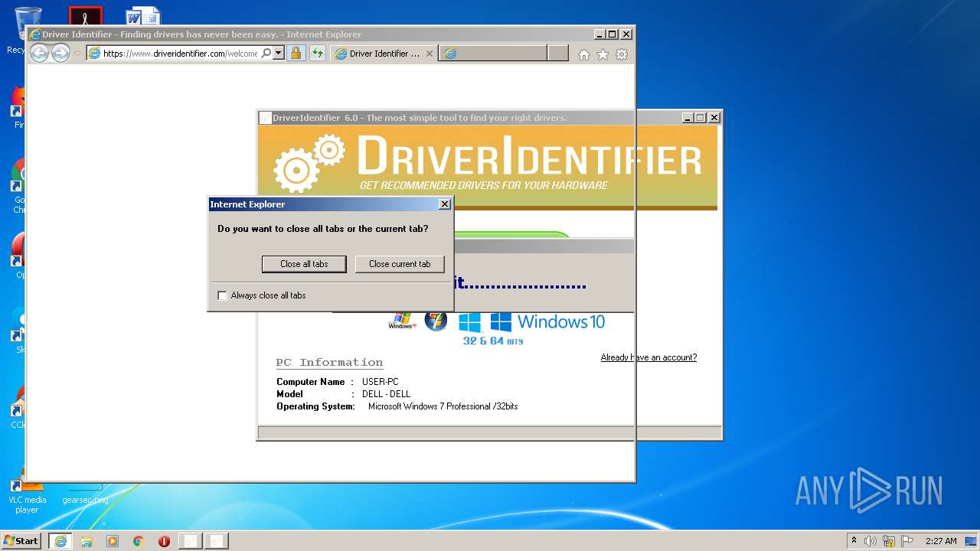This screenshot has width=980, height=551.
Task: Open the recent pages dropdown arrow
Action: tap(77, 54)
